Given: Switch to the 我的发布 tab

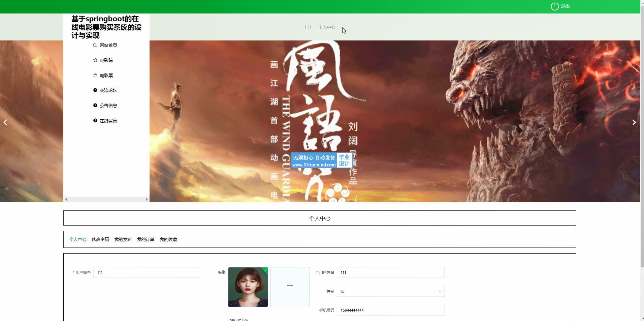Looking at the screenshot, I should pos(123,239).
